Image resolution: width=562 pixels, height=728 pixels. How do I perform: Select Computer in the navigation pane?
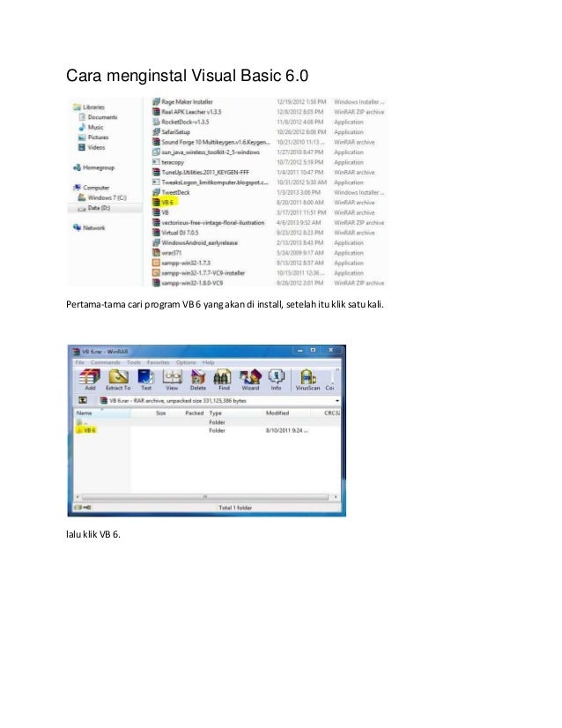[x=92, y=188]
